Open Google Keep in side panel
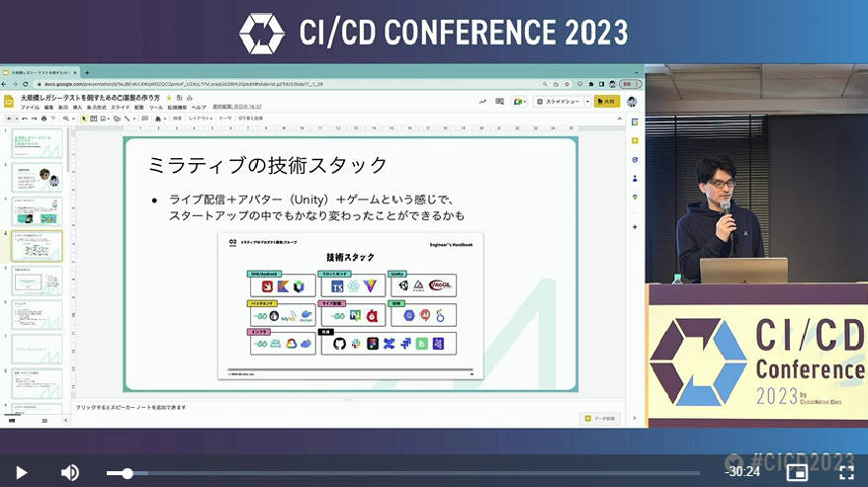 635,141
